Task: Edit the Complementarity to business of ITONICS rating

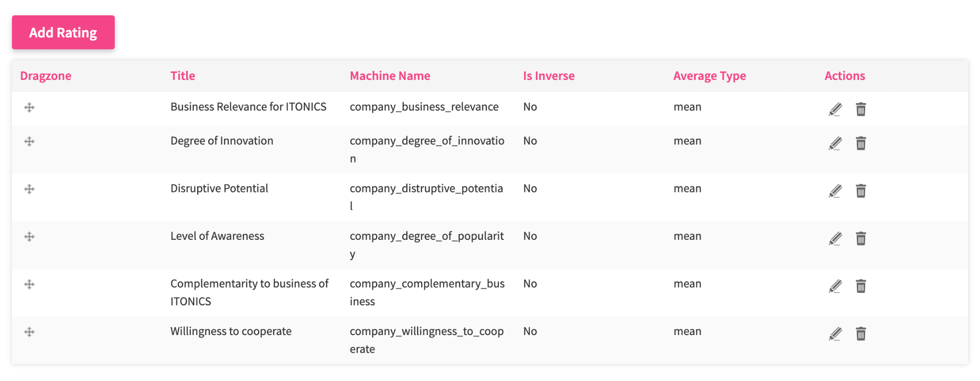Action: pos(835,286)
